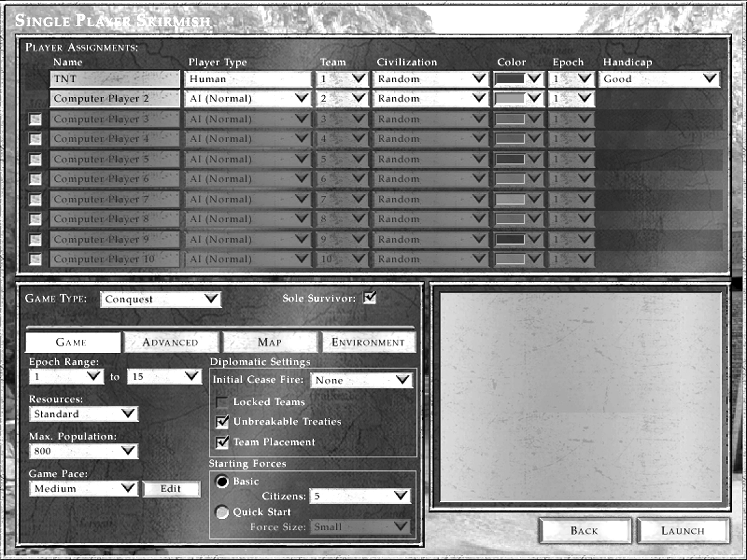747x560 pixels.
Task: Uncheck Unbreakable Treaties
Action: pos(222,422)
